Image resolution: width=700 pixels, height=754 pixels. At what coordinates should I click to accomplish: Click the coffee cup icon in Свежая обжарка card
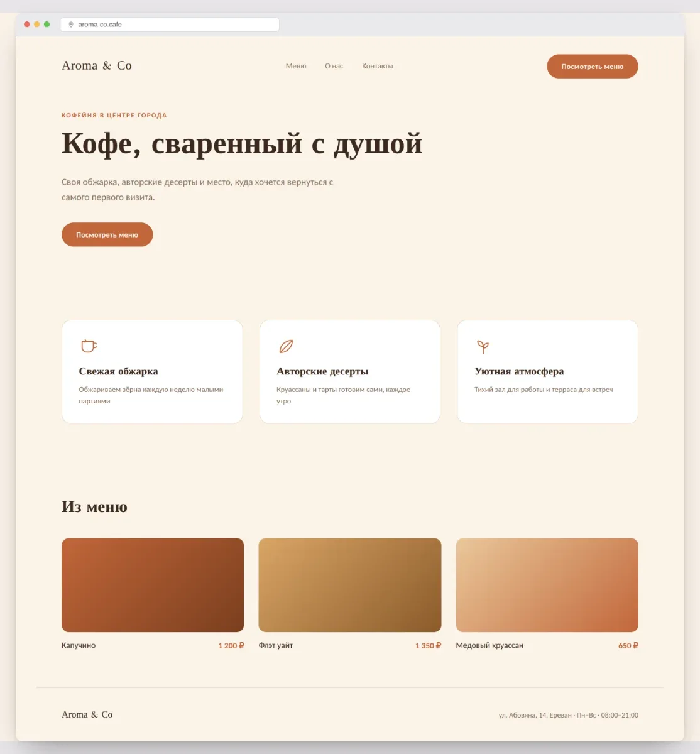point(89,346)
